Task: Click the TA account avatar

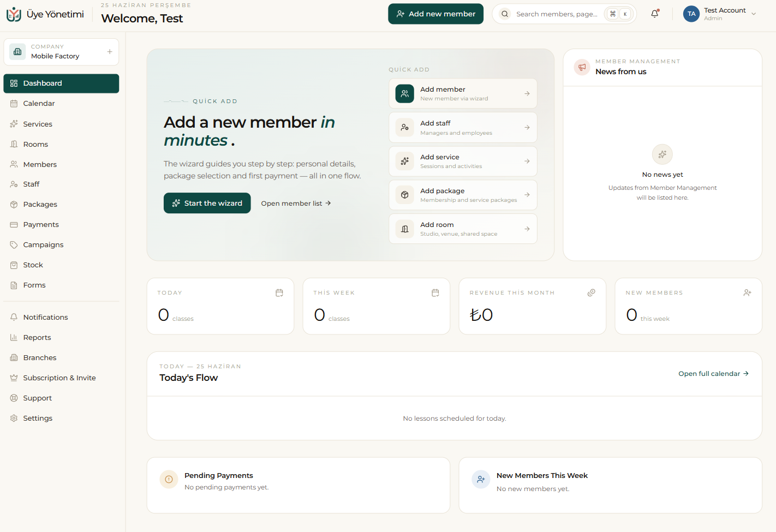Action: coord(691,14)
